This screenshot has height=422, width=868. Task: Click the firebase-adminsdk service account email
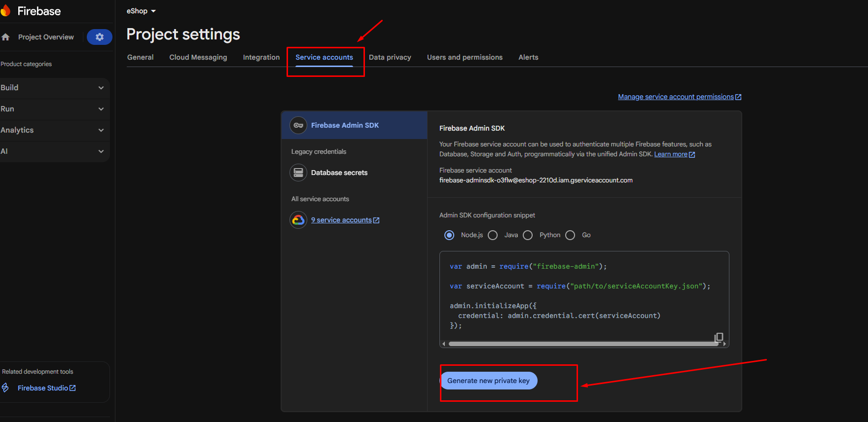click(536, 180)
